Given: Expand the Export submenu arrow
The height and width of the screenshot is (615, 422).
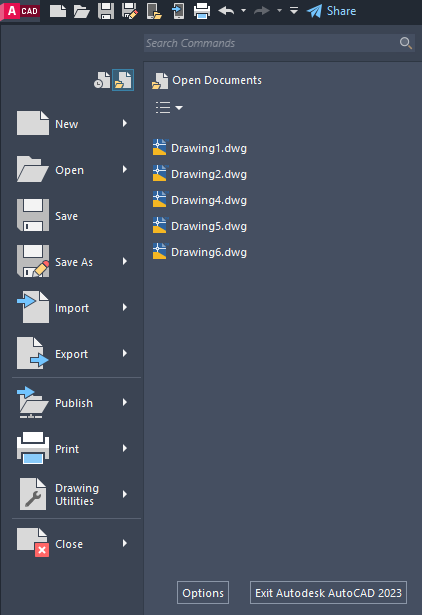Looking at the screenshot, I should coord(125,353).
